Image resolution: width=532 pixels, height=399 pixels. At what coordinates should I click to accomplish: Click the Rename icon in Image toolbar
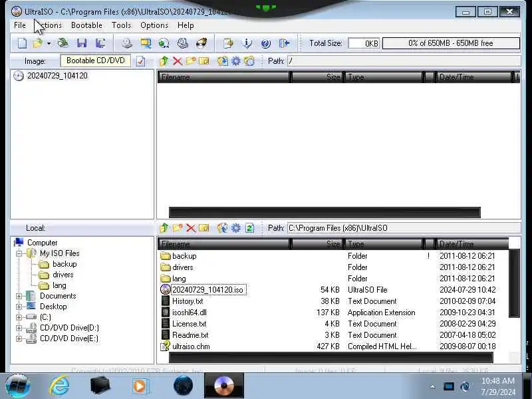coord(204,61)
